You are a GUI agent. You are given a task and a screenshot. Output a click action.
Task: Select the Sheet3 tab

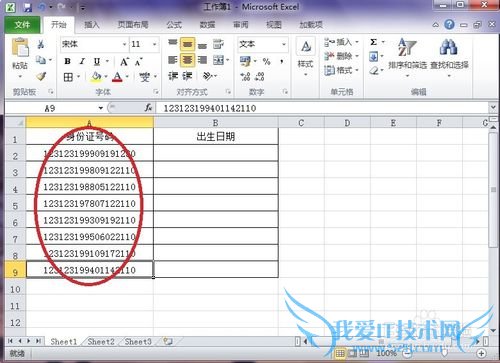pyautogui.click(x=138, y=342)
